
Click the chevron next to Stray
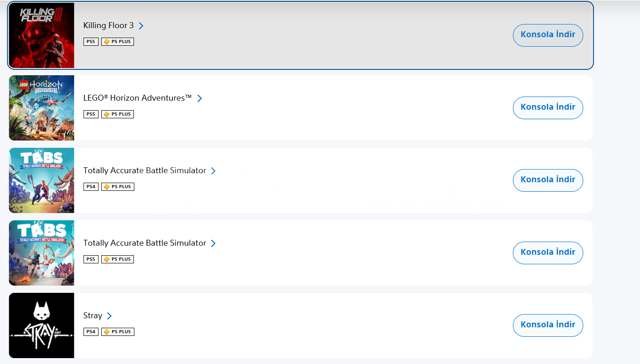[109, 316]
